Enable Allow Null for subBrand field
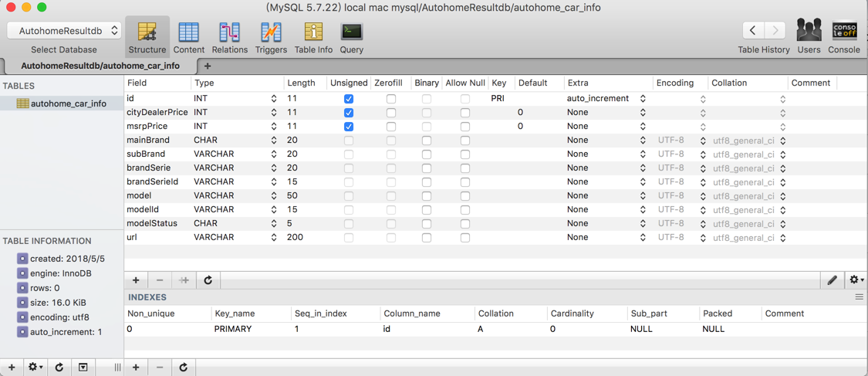Viewport: 868px width, 376px height. click(x=465, y=154)
